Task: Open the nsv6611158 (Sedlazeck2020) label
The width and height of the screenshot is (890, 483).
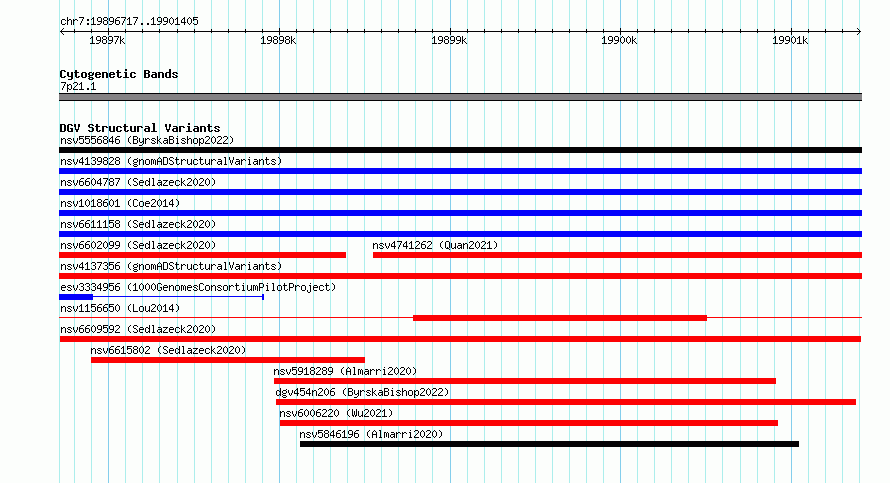Action: [138, 224]
